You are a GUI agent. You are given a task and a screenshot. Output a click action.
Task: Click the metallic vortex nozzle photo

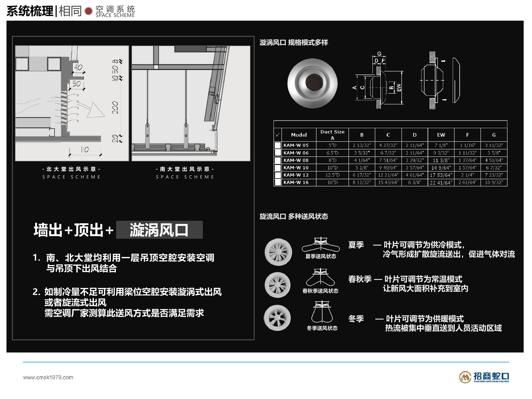[x=312, y=83]
